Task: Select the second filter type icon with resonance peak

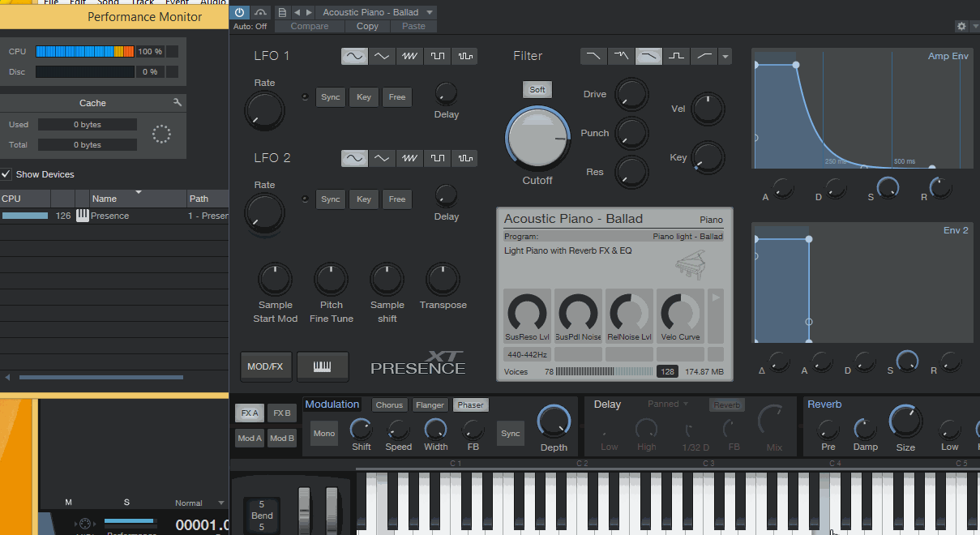Action: point(621,56)
